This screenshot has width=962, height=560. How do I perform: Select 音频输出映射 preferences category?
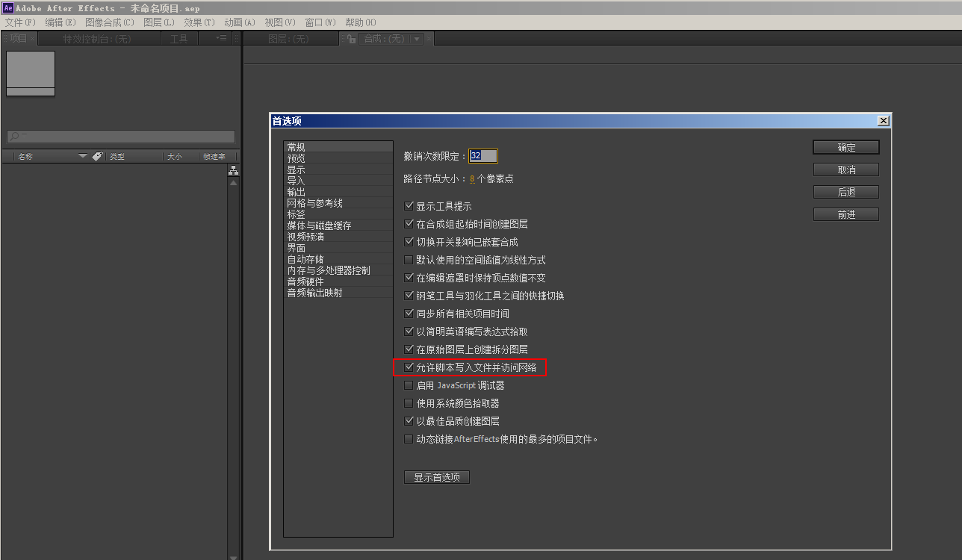pyautogui.click(x=338, y=293)
